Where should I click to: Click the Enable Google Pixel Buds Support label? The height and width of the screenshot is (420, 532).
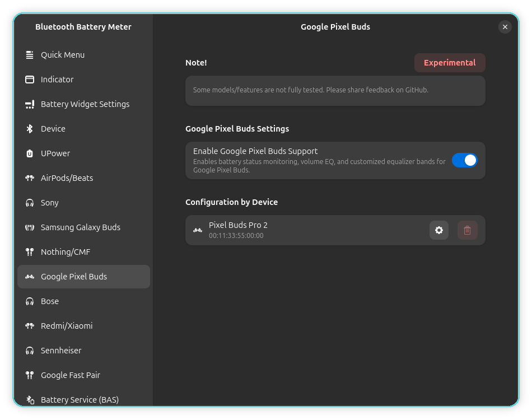click(x=255, y=151)
